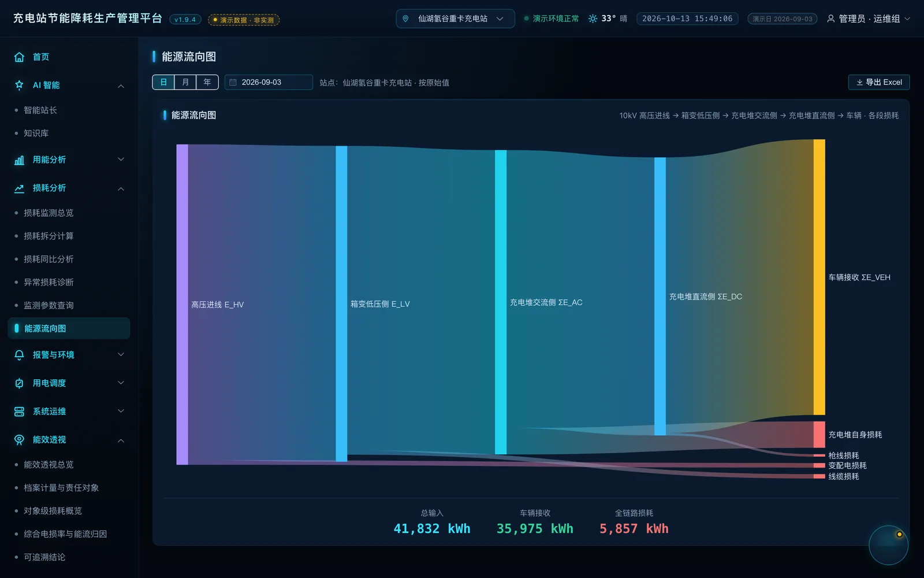Select the 能源流向图 menu item
Screen dimensions: 924x578
[x=69, y=328]
